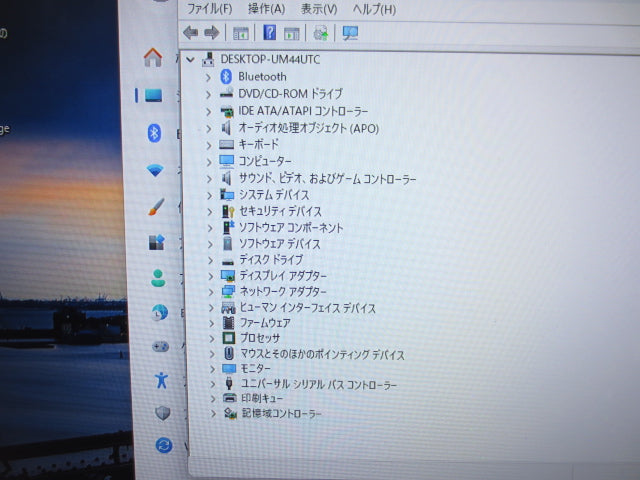Click the モニター monitor icon
This screenshot has height=480, width=640.
point(229,369)
